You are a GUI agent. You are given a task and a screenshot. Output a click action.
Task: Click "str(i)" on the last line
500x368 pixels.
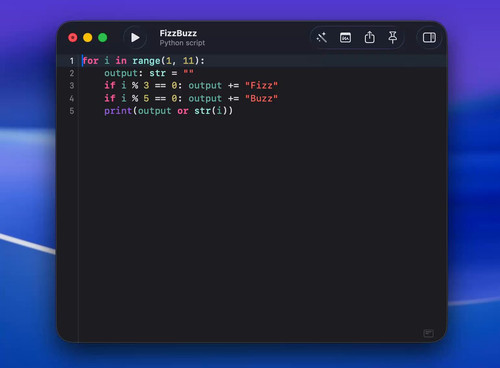point(211,111)
